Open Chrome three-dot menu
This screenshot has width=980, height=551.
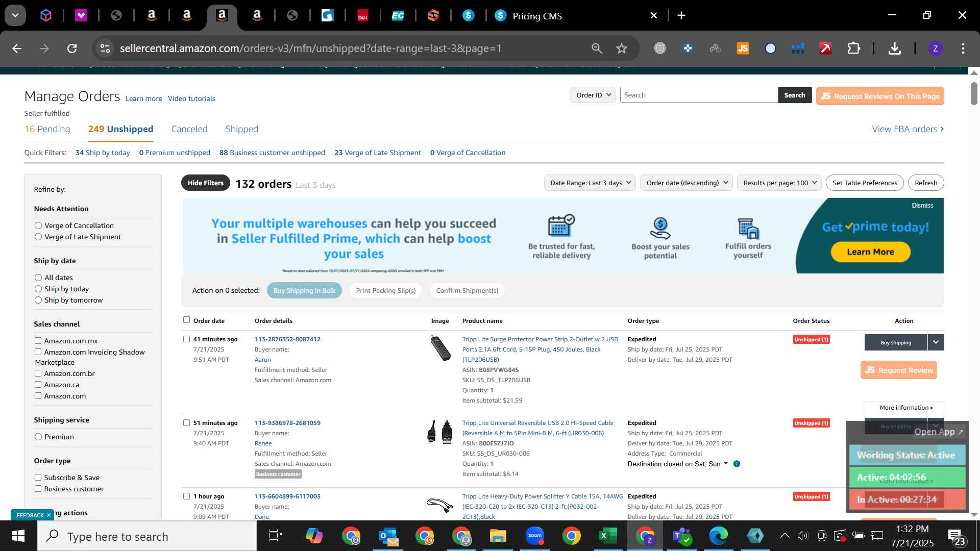point(963,48)
